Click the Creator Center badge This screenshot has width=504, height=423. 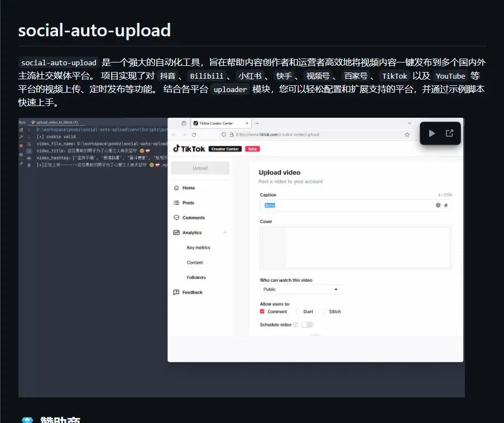pos(225,149)
